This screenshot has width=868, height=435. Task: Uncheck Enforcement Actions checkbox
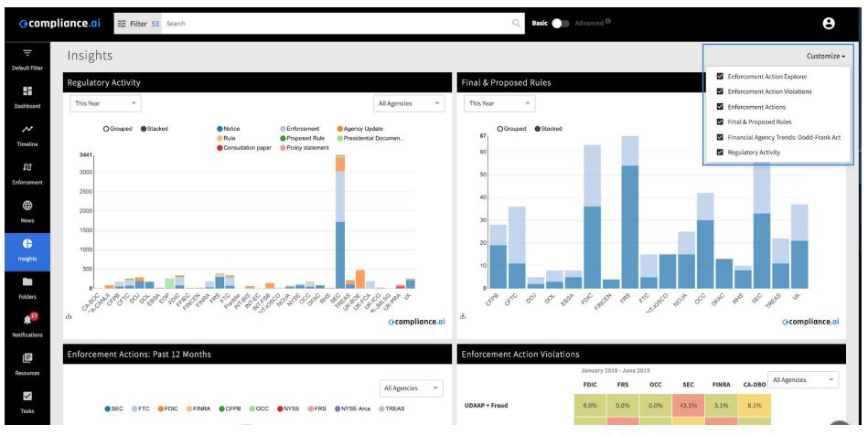pos(720,107)
